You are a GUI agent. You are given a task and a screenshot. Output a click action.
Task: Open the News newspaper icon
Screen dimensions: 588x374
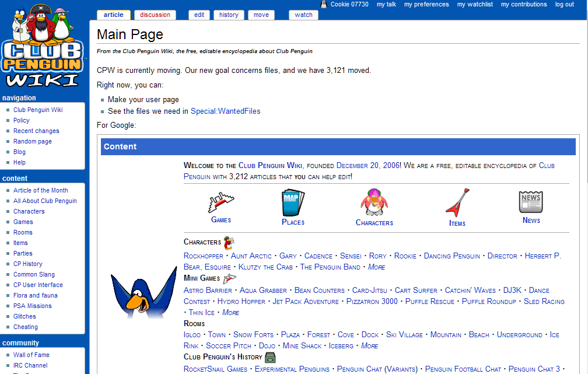(x=531, y=202)
